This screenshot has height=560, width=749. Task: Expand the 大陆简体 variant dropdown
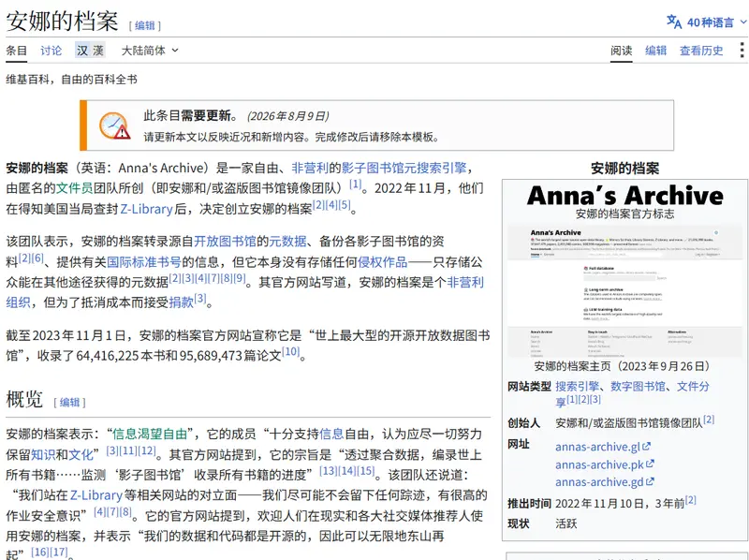point(150,51)
